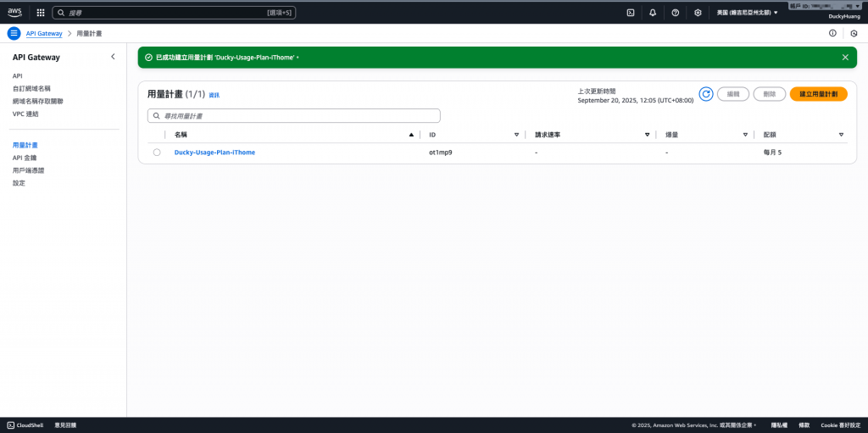Click the 刪除 button

click(x=770, y=94)
